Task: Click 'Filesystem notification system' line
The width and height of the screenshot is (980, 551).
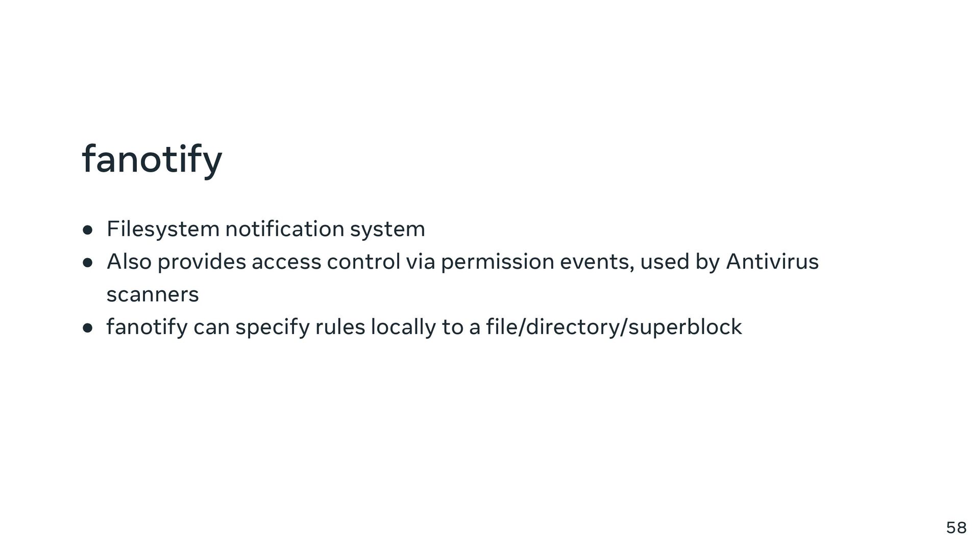Action: coord(265,229)
